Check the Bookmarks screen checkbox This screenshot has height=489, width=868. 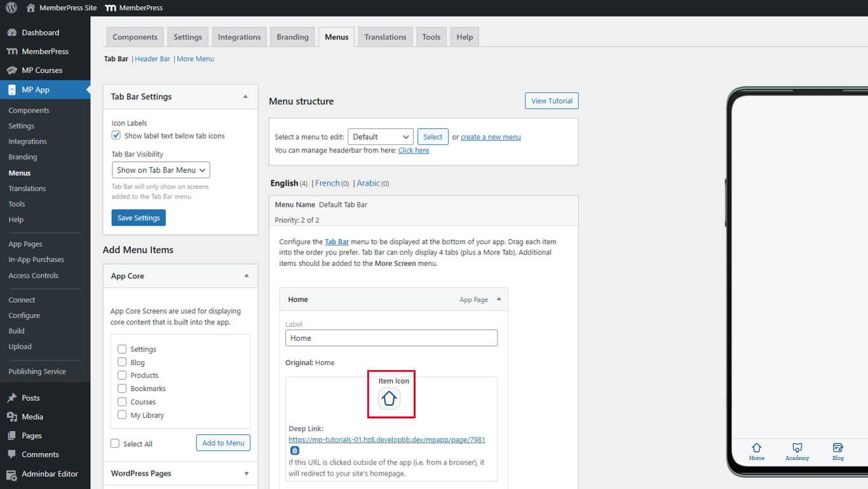[x=122, y=389]
